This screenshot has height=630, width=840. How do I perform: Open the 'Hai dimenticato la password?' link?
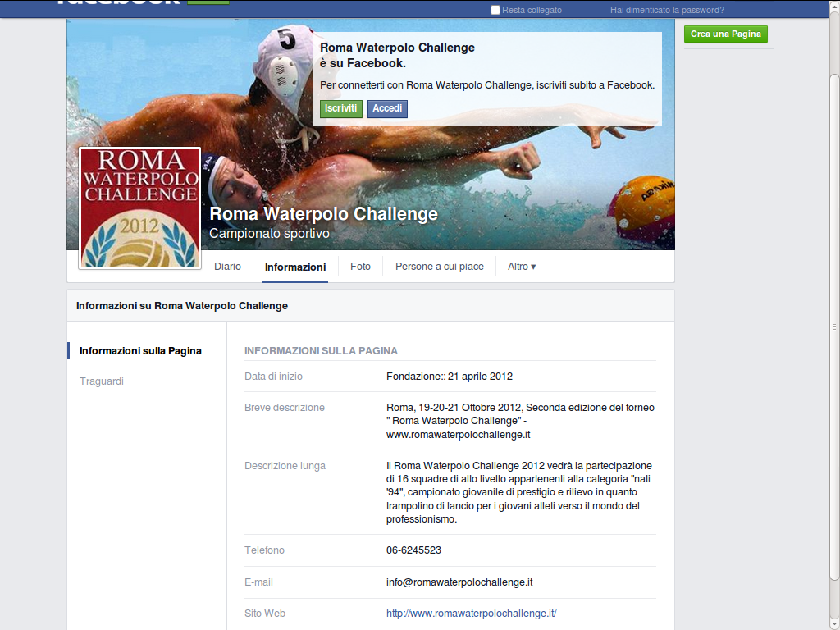point(667,10)
